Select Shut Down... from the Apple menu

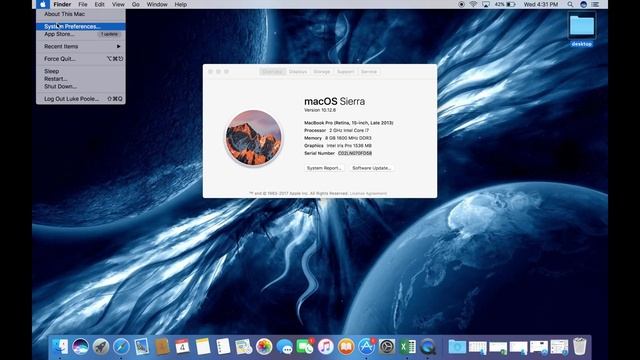pos(81,87)
